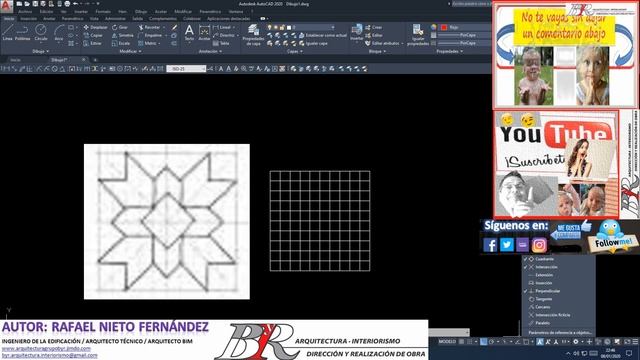
Task: Click Establecer como actual
Action: click(323, 36)
